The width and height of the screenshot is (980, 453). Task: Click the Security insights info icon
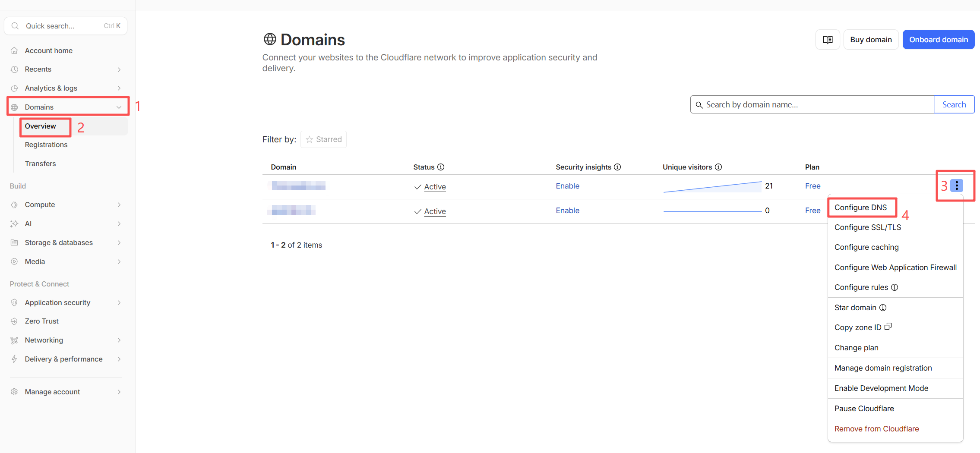tap(617, 167)
